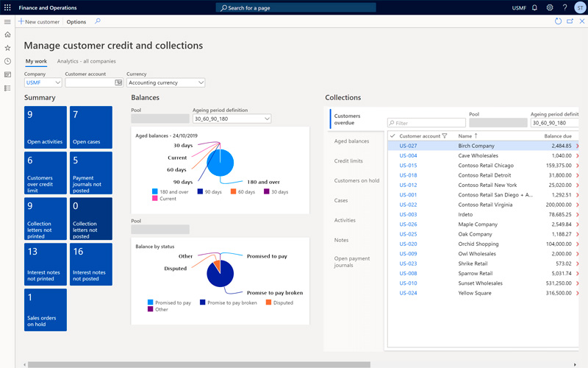
Task: Open page in new window icon
Action: click(x=570, y=21)
